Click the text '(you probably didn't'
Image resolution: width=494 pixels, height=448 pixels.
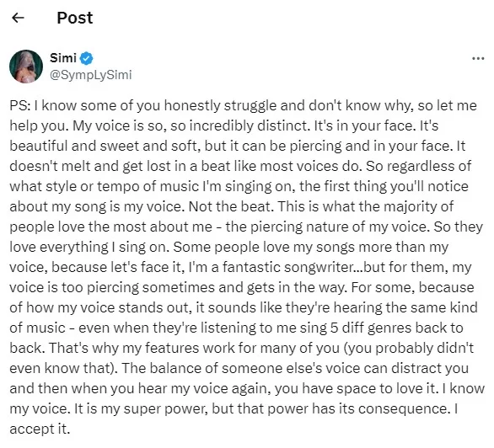409,349
